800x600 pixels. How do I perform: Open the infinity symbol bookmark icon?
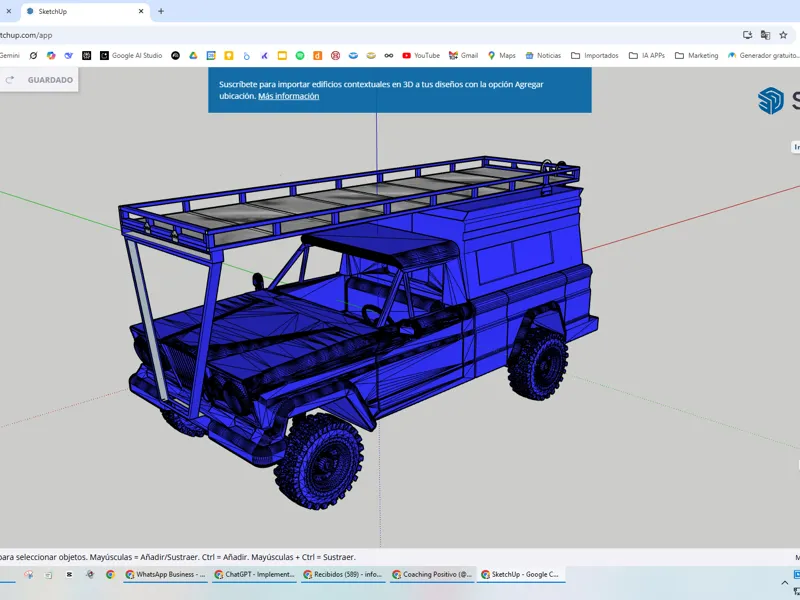click(x=389, y=56)
